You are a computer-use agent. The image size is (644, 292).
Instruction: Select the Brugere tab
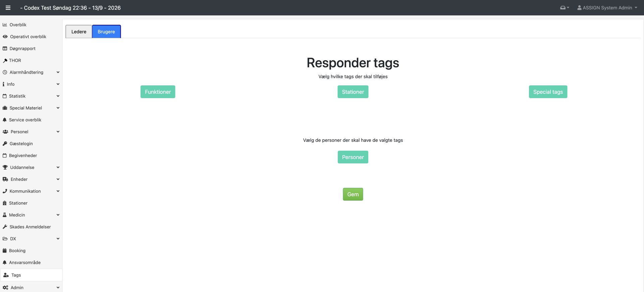click(106, 32)
